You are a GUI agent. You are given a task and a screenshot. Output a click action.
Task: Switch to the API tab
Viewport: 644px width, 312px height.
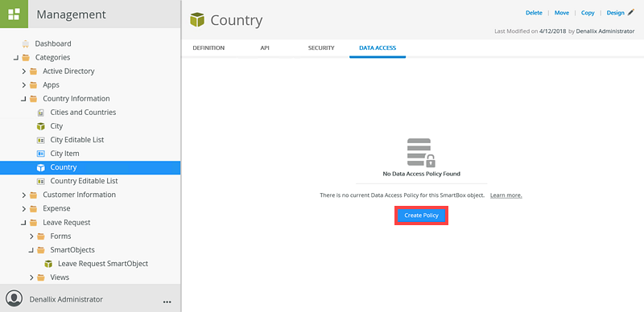(265, 48)
